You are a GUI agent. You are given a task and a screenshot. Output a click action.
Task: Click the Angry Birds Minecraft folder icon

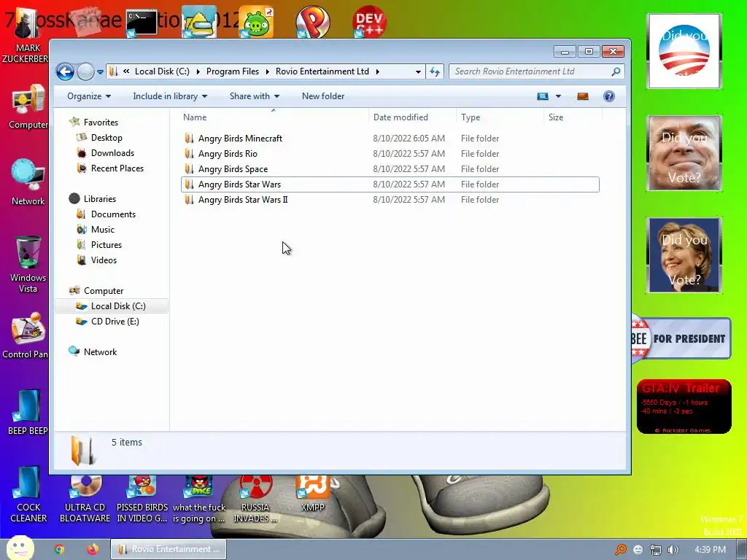point(189,139)
